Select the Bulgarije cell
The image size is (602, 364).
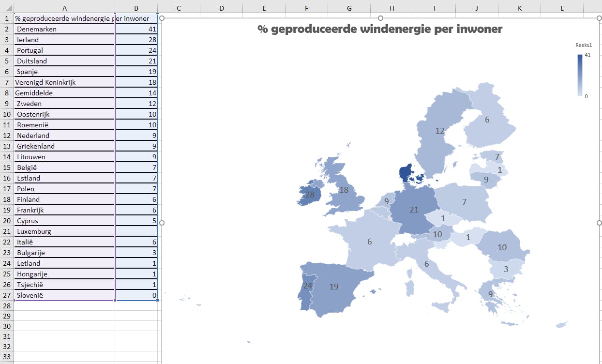[65, 253]
